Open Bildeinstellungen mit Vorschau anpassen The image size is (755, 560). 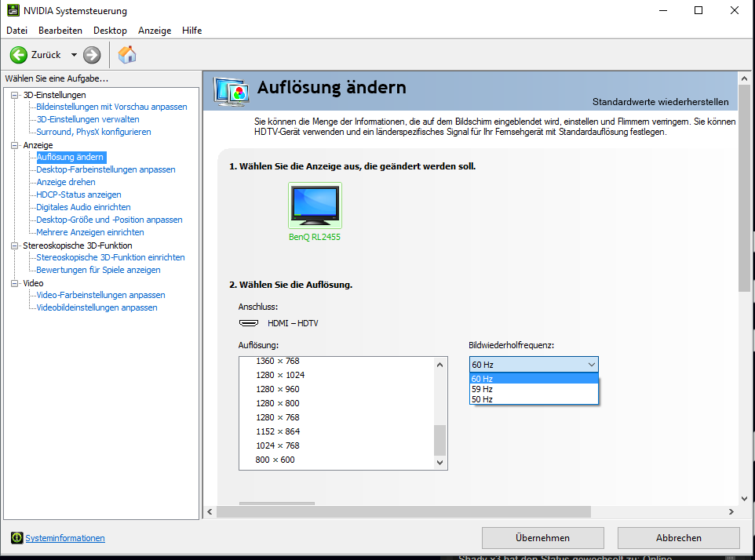[111, 107]
